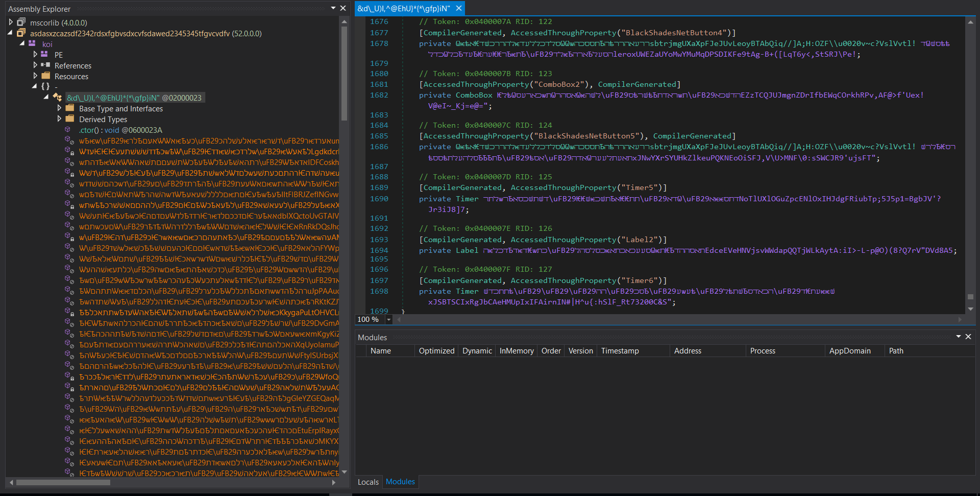Close the obfuscated class code tab
The height and width of the screenshot is (496, 980).
(x=459, y=8)
